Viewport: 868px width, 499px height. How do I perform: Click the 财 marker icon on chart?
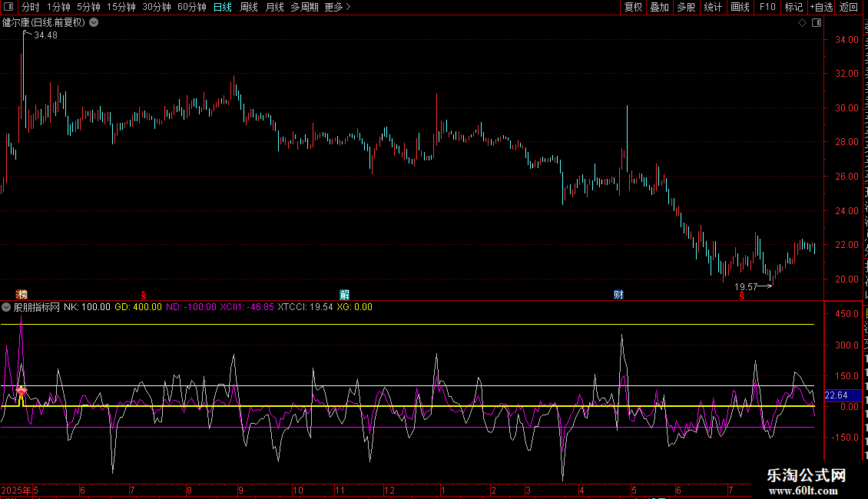pos(618,294)
